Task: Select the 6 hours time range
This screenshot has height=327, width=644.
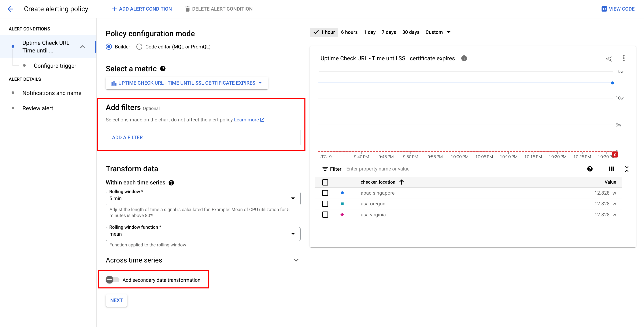Action: pyautogui.click(x=349, y=32)
